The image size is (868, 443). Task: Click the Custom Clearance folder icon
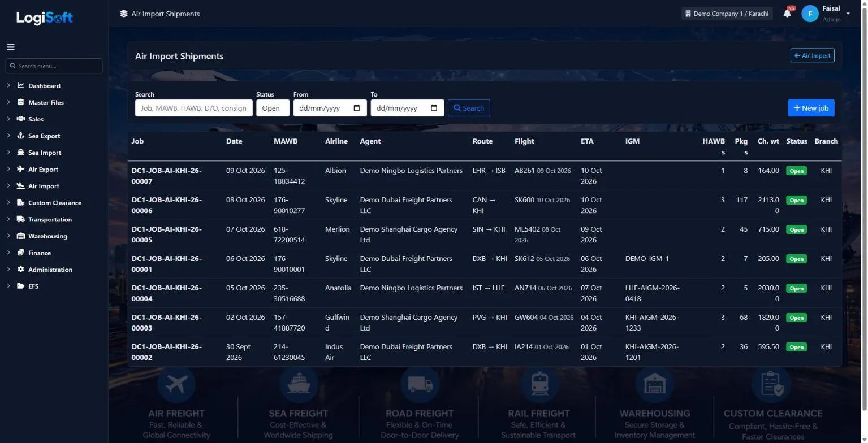click(21, 202)
